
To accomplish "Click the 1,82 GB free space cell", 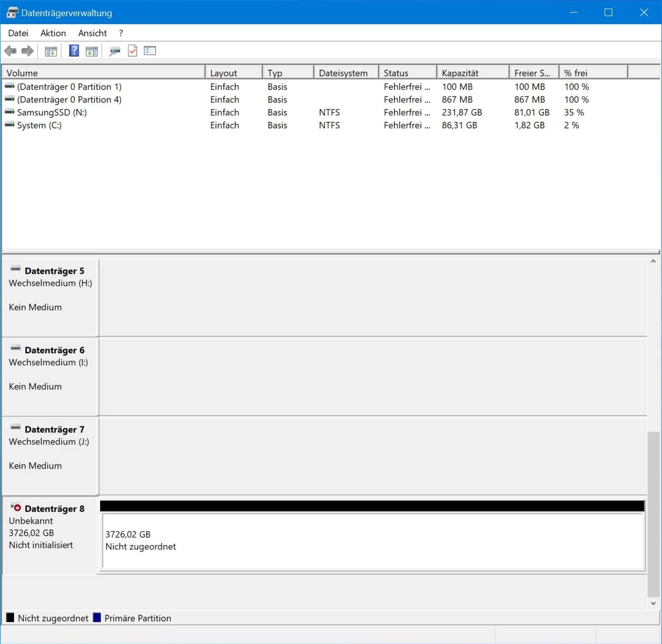I will 529,125.
